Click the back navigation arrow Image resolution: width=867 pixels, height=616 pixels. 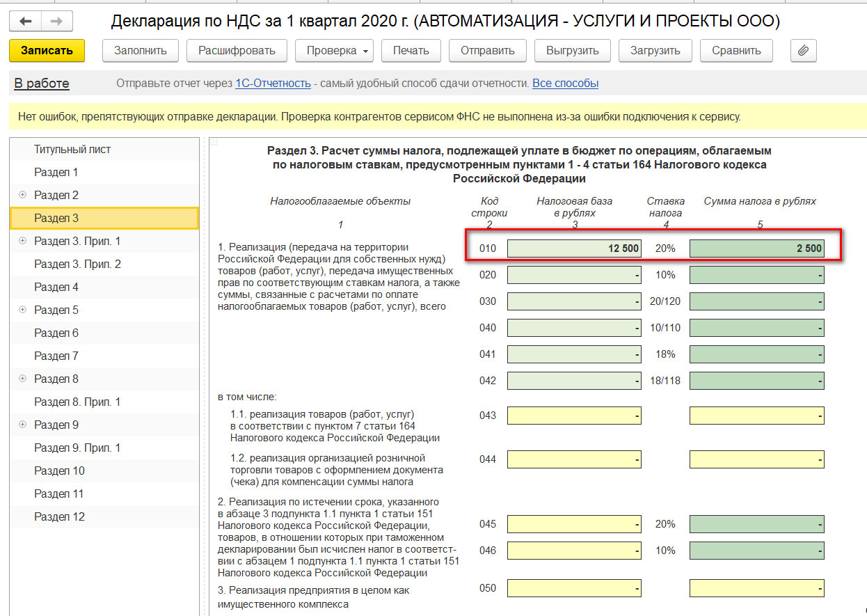[26, 22]
